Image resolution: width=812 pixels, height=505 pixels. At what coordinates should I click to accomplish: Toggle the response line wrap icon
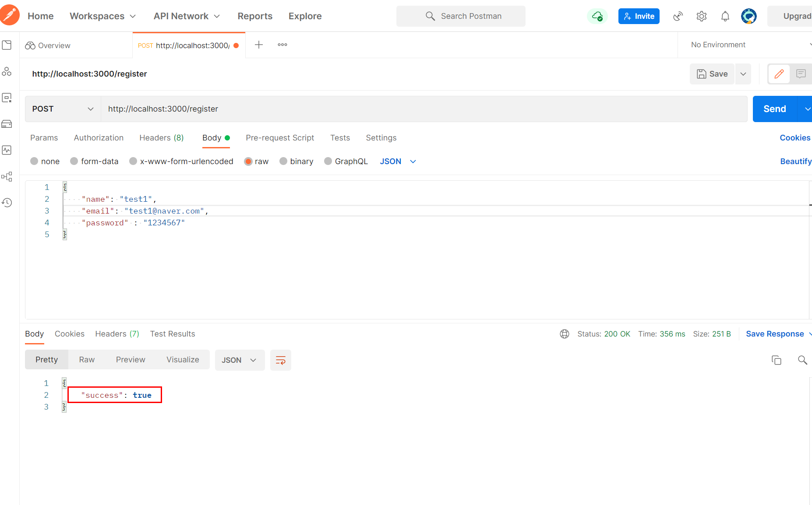[x=281, y=360]
